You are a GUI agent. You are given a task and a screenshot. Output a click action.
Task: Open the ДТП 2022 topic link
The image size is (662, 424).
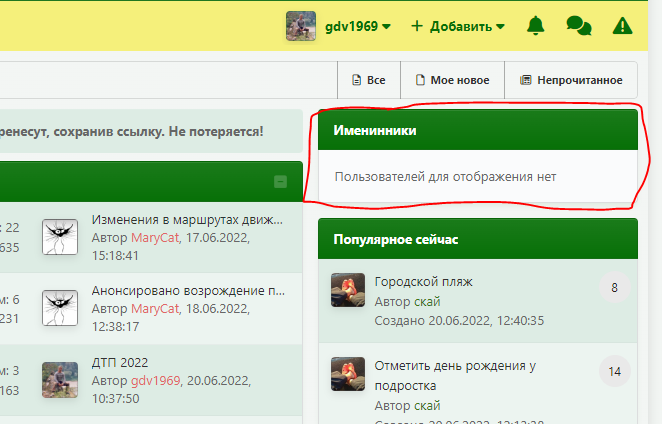120,362
